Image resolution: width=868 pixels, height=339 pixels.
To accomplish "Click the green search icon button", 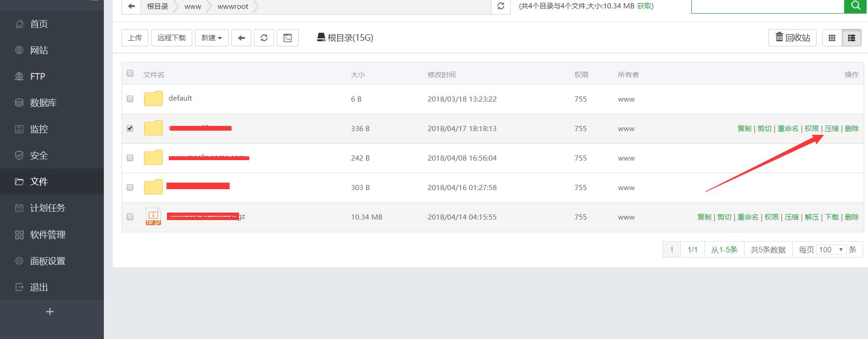I will tap(855, 6).
